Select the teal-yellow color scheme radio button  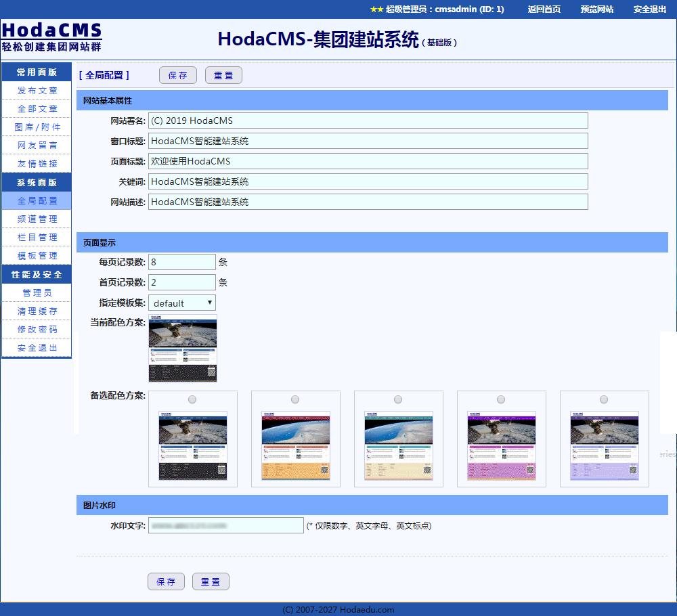pyautogui.click(x=398, y=400)
